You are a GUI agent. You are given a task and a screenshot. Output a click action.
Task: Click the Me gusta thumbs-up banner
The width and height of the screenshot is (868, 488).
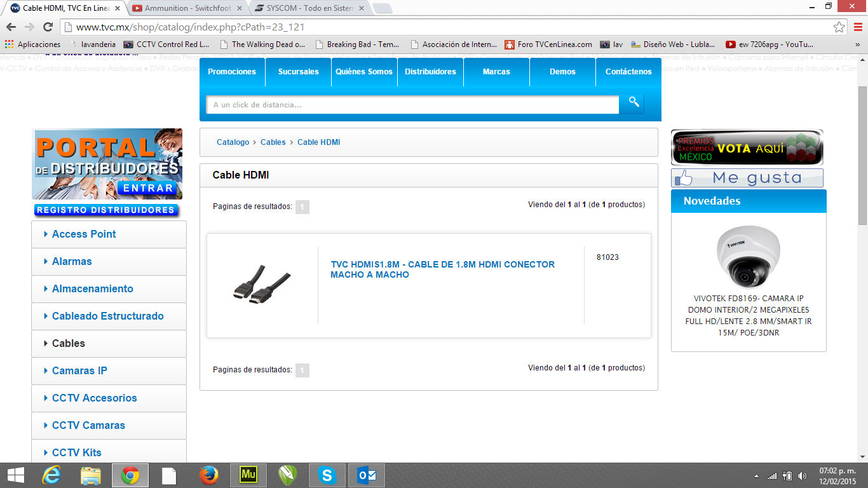(x=747, y=178)
